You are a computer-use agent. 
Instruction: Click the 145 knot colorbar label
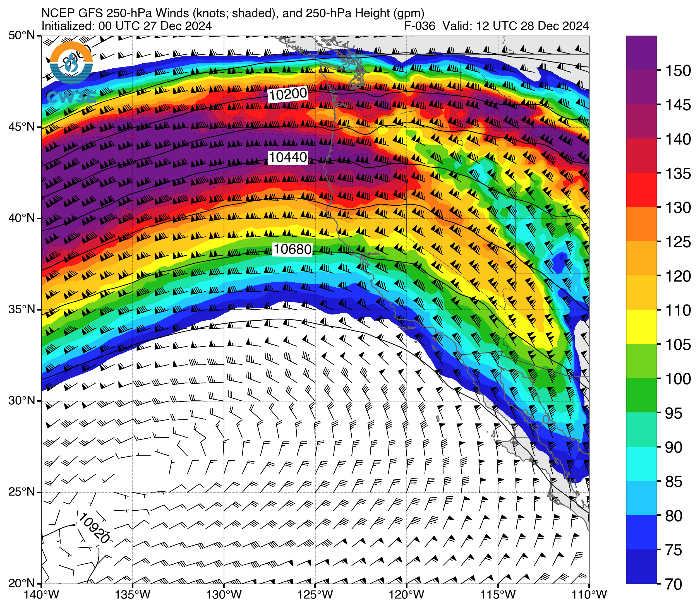[x=678, y=105]
